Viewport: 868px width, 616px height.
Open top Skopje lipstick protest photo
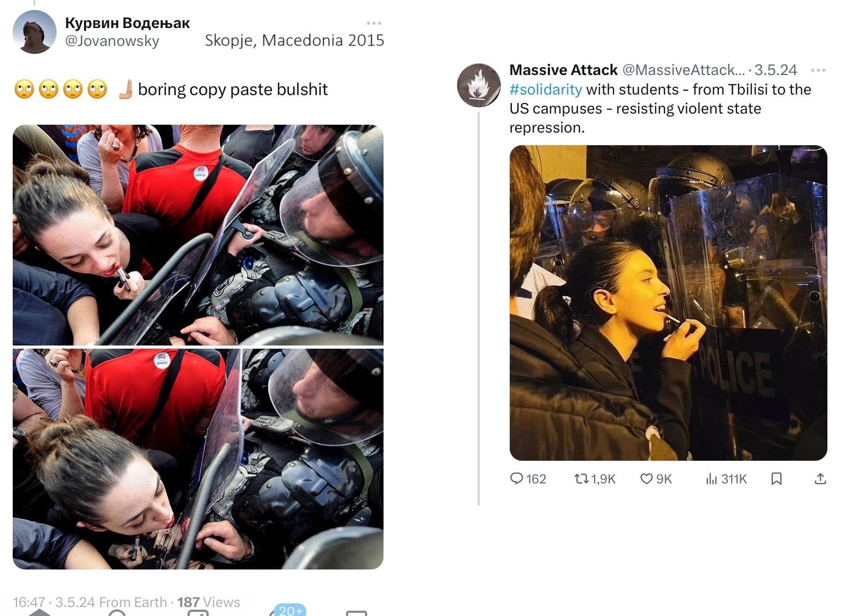pos(198,235)
